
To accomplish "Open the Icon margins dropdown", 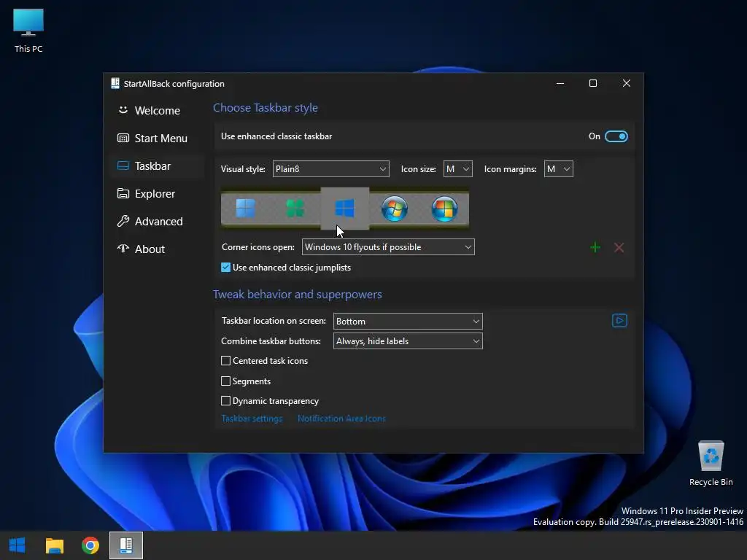I will [558, 168].
